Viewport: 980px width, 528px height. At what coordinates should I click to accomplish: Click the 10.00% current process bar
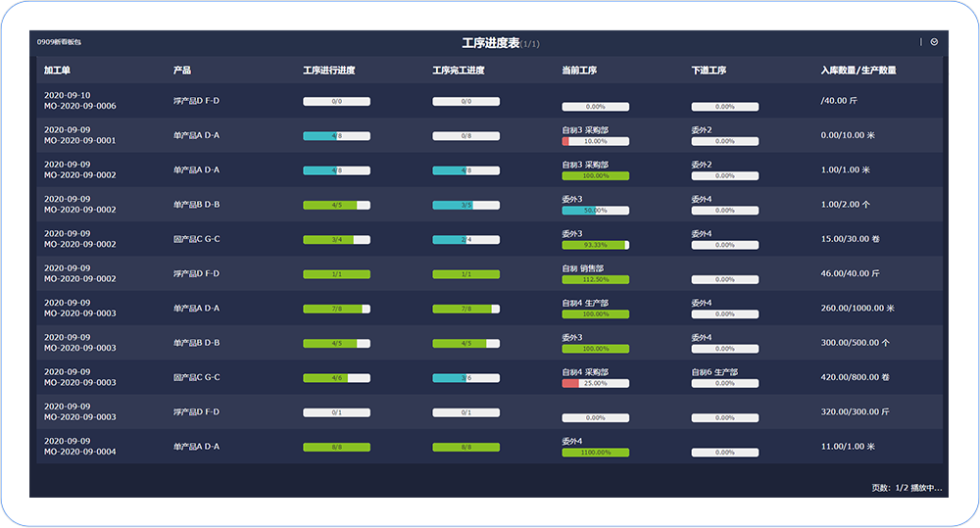[x=596, y=141]
